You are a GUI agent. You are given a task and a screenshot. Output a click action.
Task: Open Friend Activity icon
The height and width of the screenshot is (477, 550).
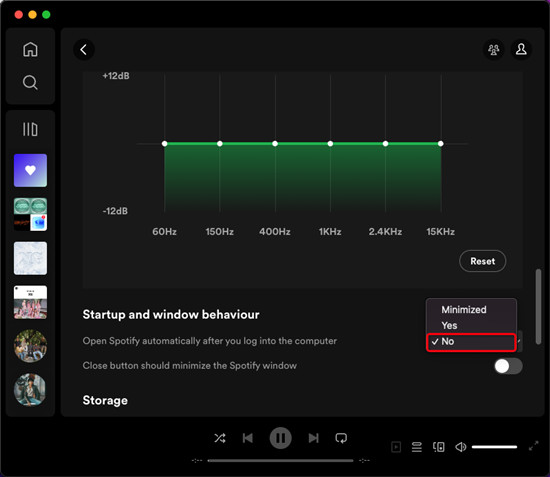coord(494,49)
